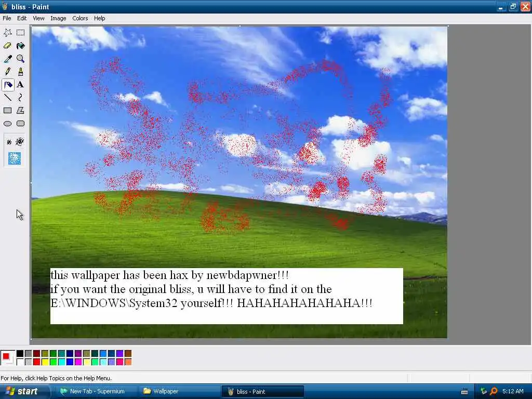The height and width of the screenshot is (399, 532).
Task: Choose the medium airbrush spray size
Action: pyautogui.click(x=20, y=142)
